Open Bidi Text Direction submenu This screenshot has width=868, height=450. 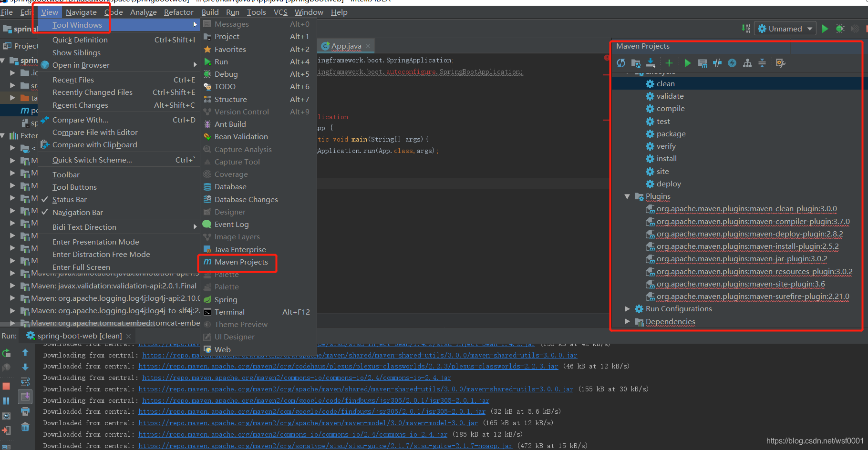click(118, 227)
